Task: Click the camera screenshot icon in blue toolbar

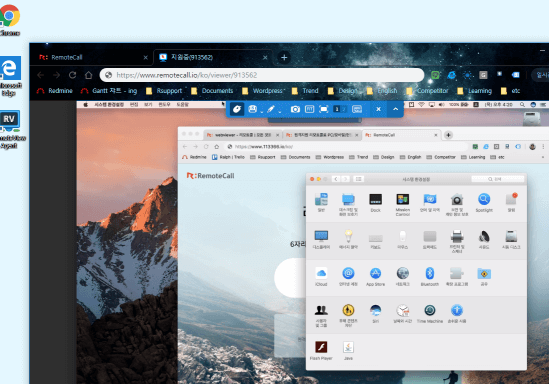Action: coord(295,109)
